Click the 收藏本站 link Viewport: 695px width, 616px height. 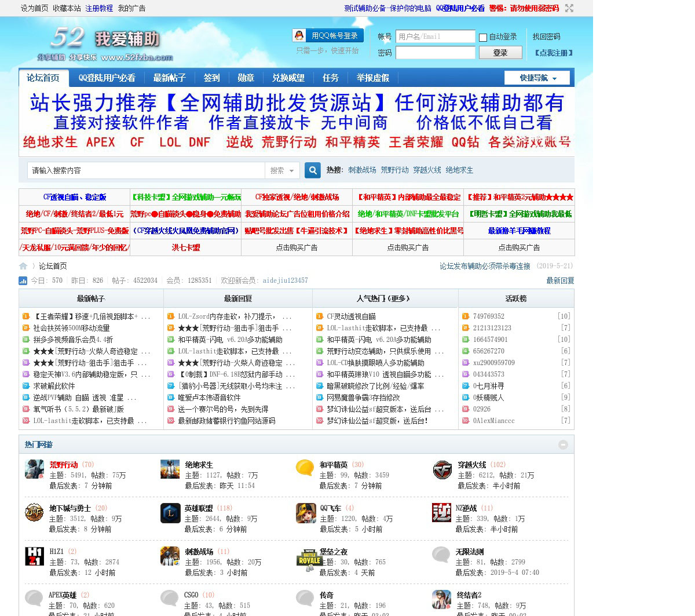(x=67, y=8)
